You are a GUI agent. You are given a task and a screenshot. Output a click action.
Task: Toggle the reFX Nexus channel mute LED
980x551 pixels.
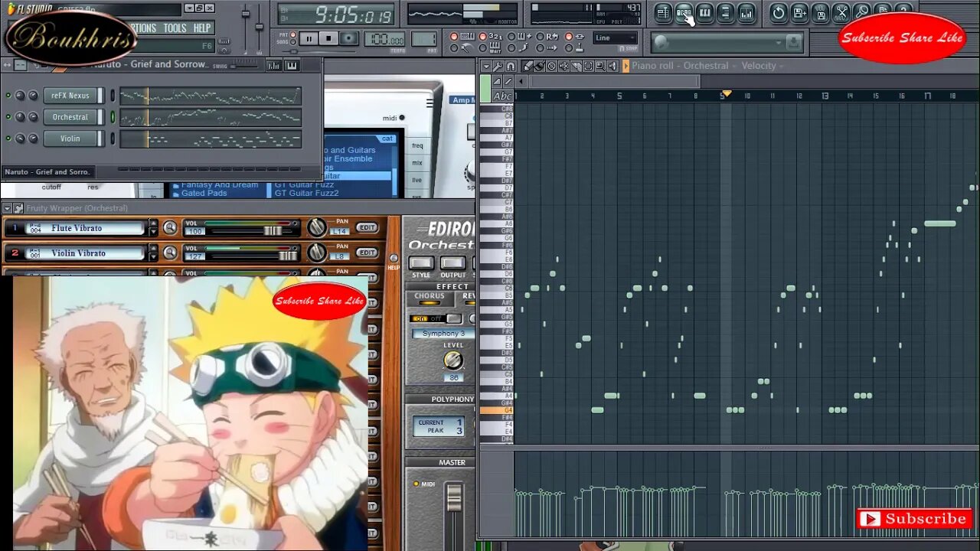pos(8,96)
